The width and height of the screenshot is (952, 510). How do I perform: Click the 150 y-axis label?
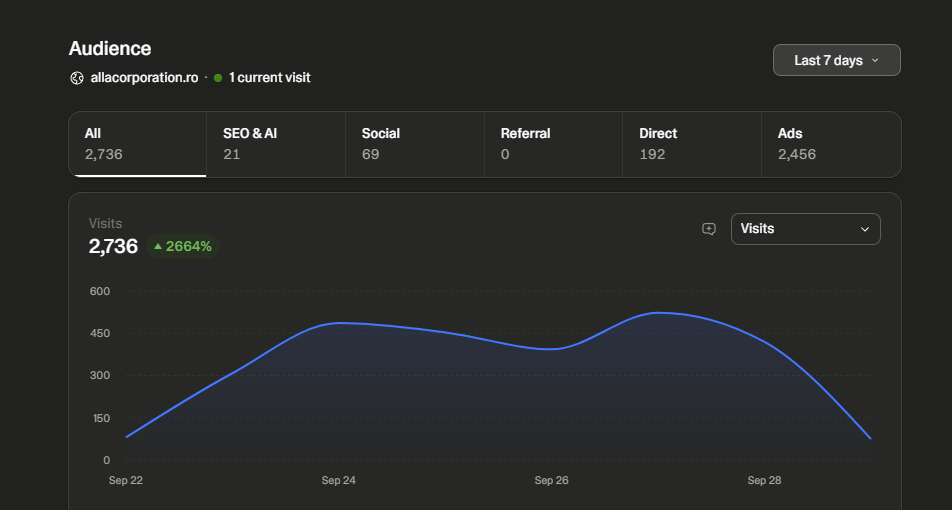[x=100, y=418]
